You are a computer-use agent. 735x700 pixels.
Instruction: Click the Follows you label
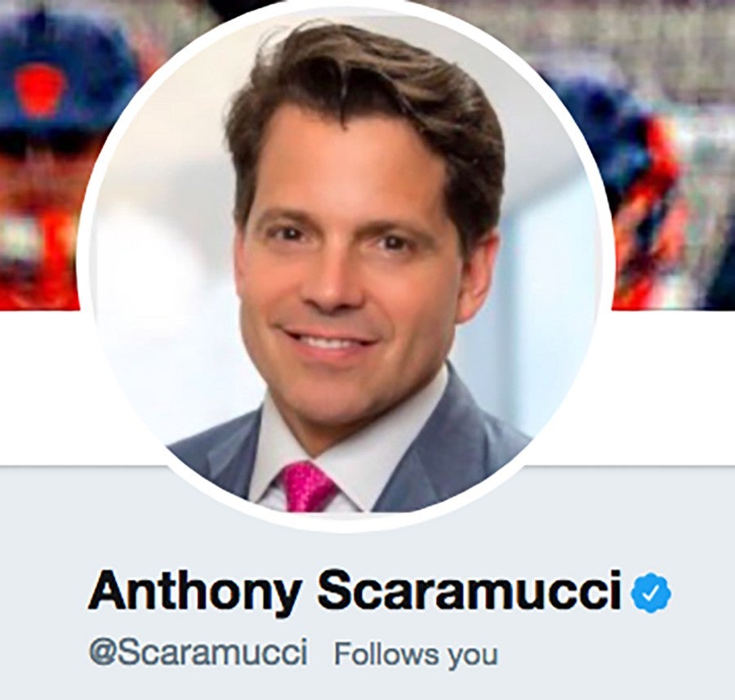click(416, 653)
